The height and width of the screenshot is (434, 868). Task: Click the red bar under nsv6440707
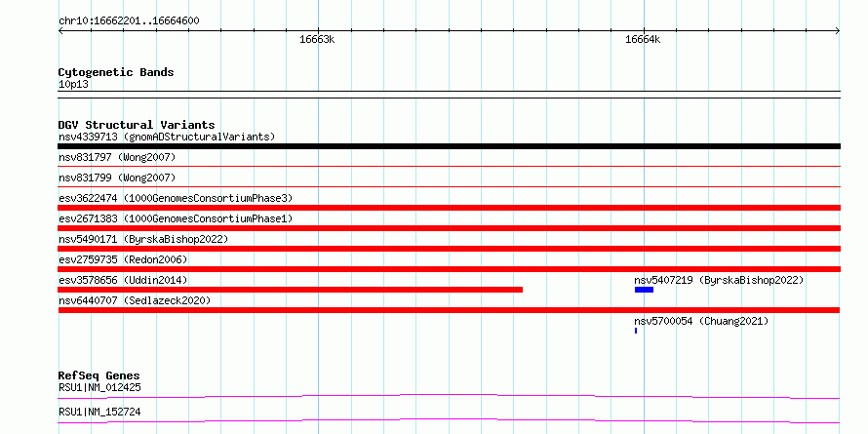coord(449,310)
